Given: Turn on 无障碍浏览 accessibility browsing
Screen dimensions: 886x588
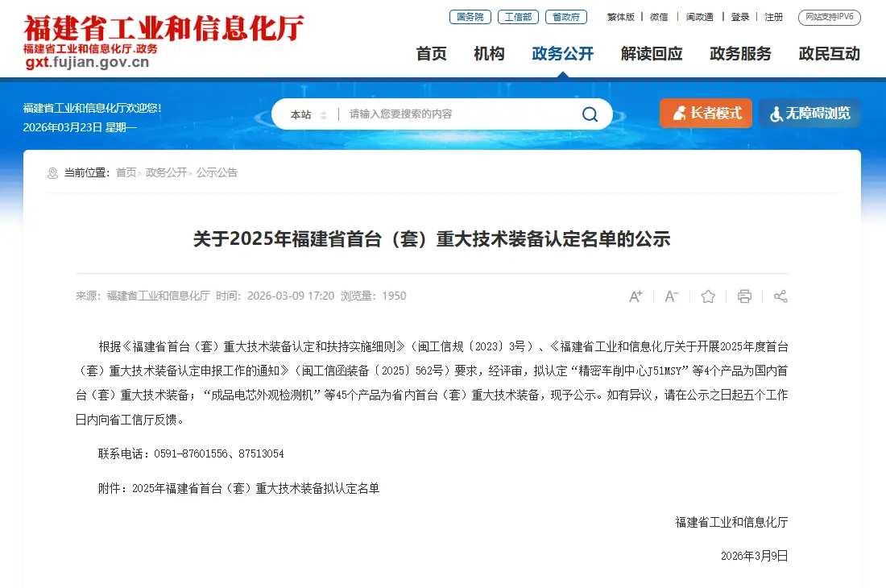Looking at the screenshot, I should (x=809, y=113).
